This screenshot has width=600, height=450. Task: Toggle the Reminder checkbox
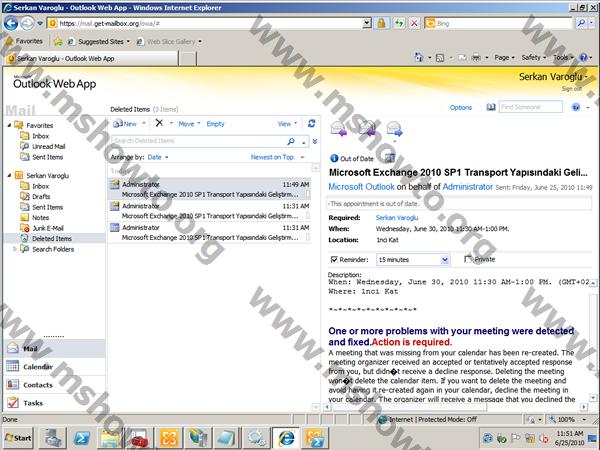[334, 260]
